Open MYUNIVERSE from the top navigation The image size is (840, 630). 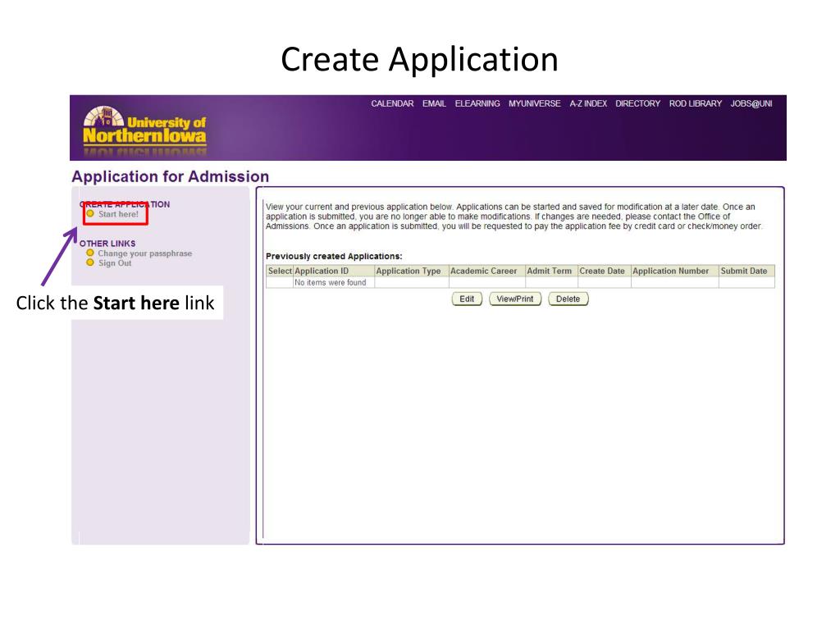pyautogui.click(x=535, y=103)
